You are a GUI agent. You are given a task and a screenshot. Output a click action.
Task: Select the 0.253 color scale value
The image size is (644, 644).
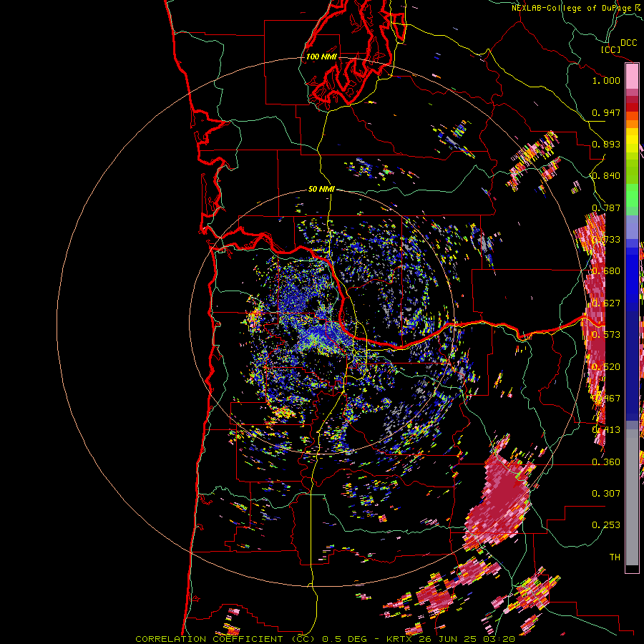(606, 525)
